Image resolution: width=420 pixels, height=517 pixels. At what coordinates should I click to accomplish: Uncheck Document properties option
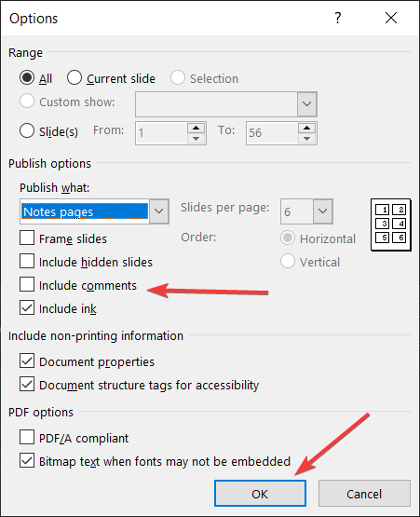click(x=27, y=361)
